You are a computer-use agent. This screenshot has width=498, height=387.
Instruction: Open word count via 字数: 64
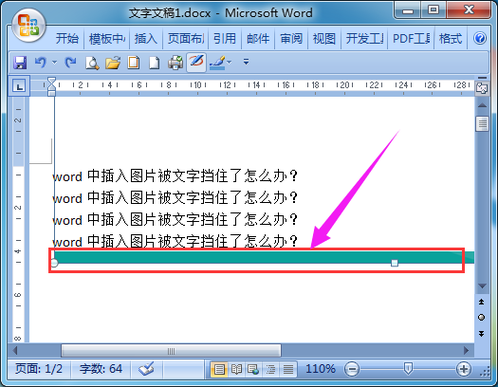101,369
